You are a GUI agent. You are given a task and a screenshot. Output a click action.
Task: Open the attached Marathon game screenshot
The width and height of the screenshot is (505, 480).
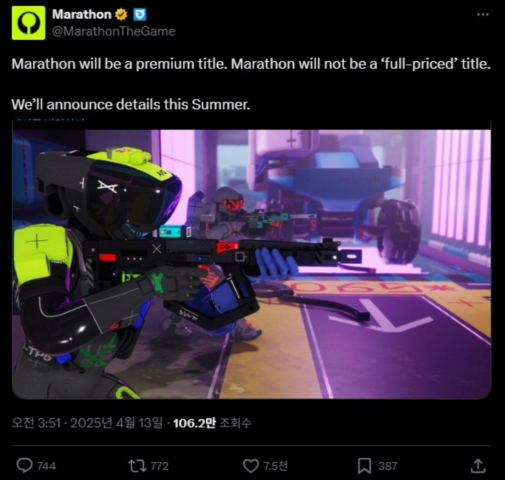[x=252, y=264]
